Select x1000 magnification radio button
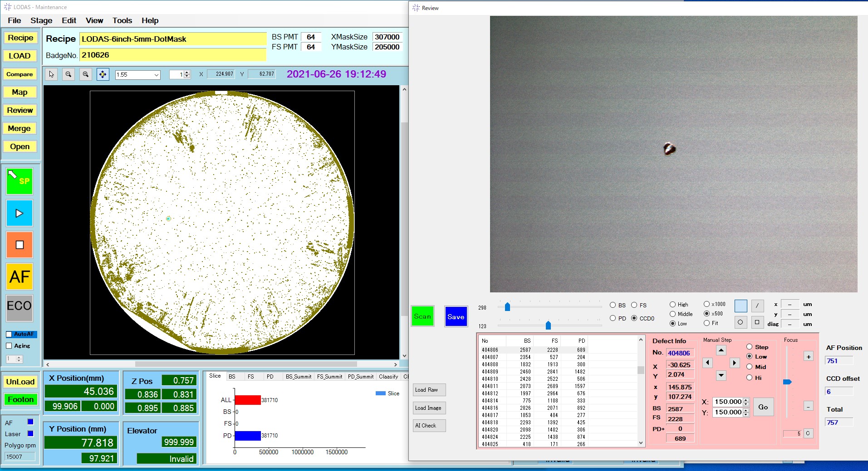The image size is (868, 471). 706,304
